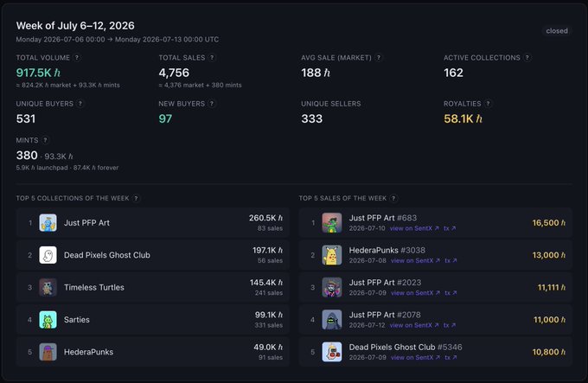This screenshot has width=588, height=383.
Task: Click the Week of July 6–12, 2026 heading
Action: coord(75,25)
